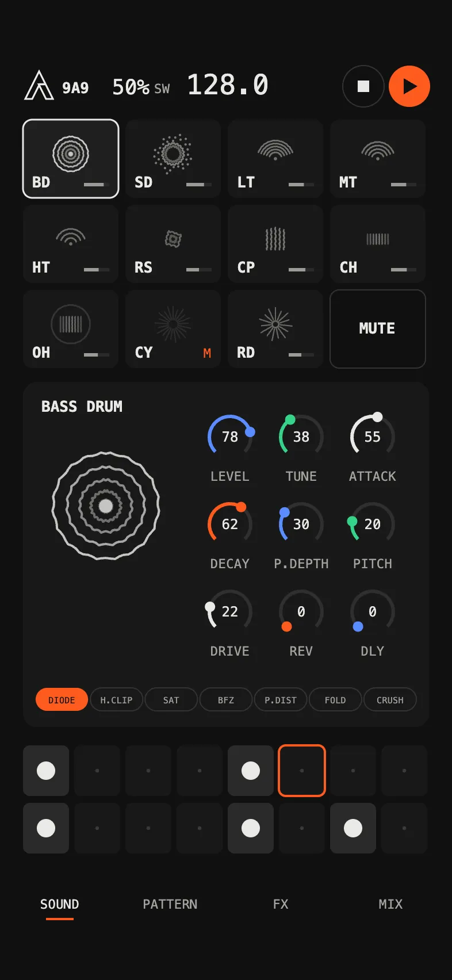452x980 pixels.
Task: Select the RD ride pad
Action: tap(275, 329)
